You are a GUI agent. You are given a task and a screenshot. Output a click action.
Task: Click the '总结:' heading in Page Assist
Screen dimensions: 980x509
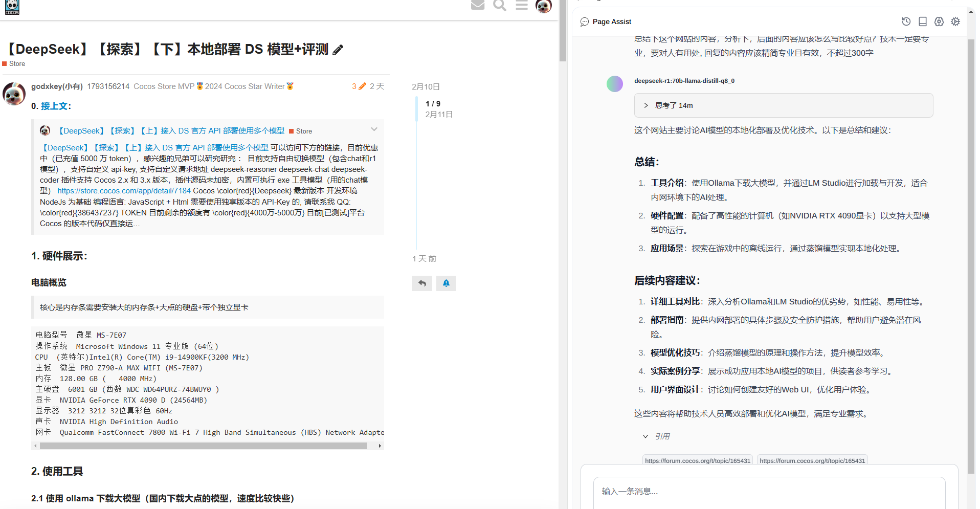click(647, 162)
